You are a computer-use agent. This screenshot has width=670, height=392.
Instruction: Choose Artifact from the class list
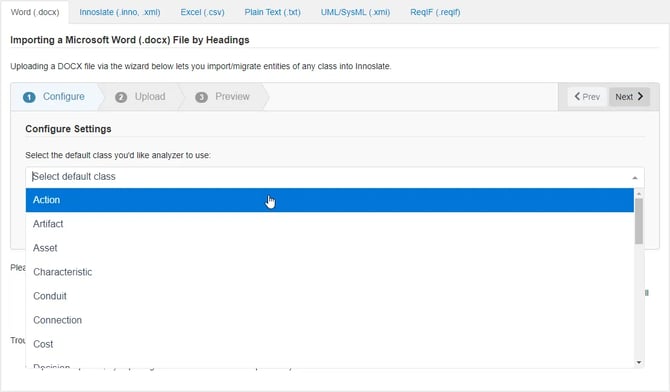tap(329, 224)
